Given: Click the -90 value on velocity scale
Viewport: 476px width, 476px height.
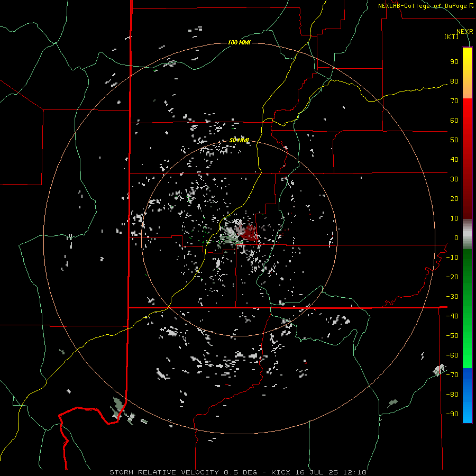Looking at the screenshot, I should 452,414.
